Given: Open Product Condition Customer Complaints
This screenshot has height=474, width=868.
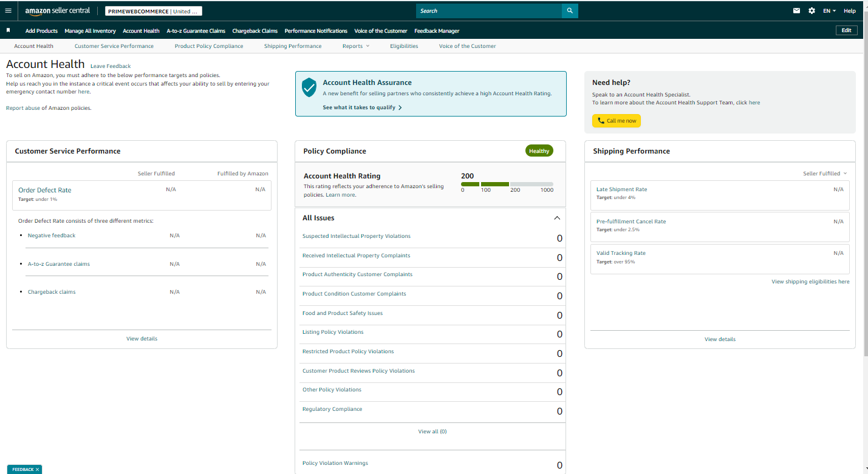Looking at the screenshot, I should click(x=354, y=294).
